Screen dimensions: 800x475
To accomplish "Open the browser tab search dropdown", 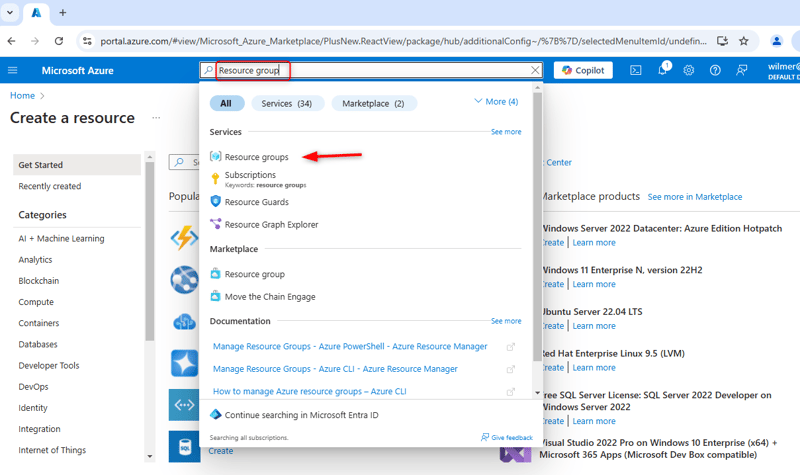I will 10,13.
